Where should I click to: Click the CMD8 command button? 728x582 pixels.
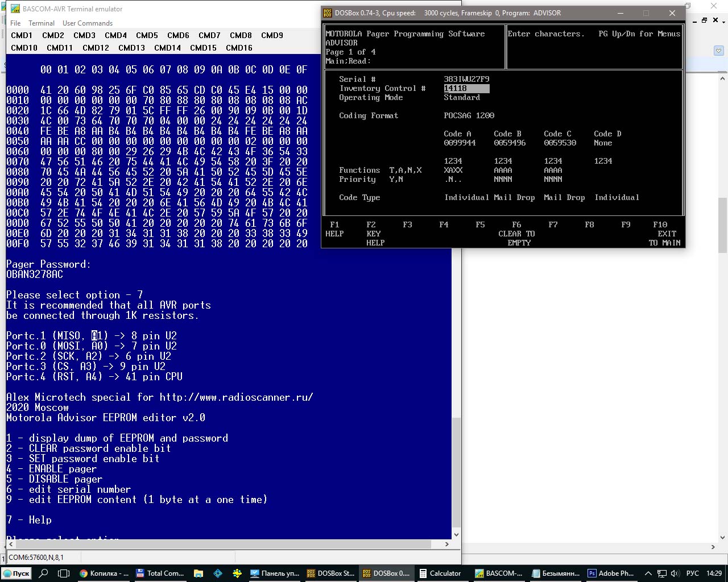pyautogui.click(x=241, y=35)
